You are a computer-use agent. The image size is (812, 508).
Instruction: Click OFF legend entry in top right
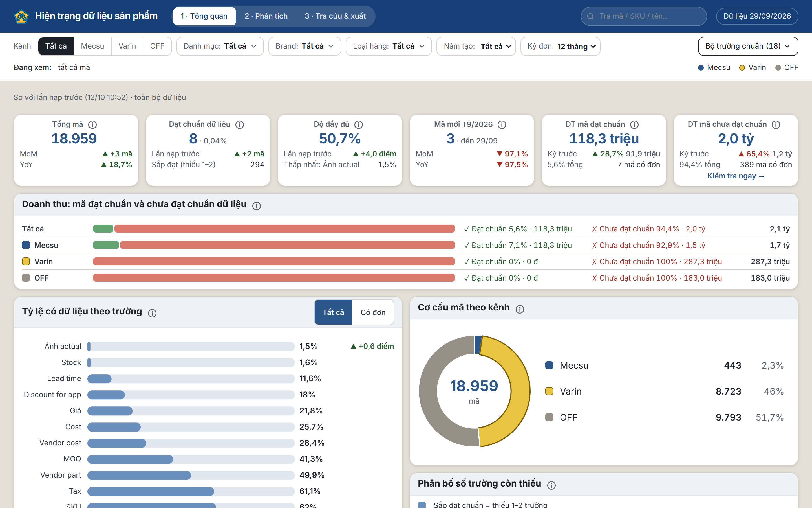point(787,67)
